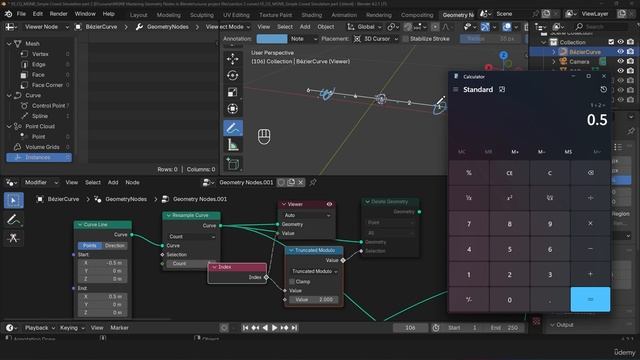Jump to the start frame of playback
Image resolution: width=640 pixels, height=360 pixels.
(x=245, y=328)
